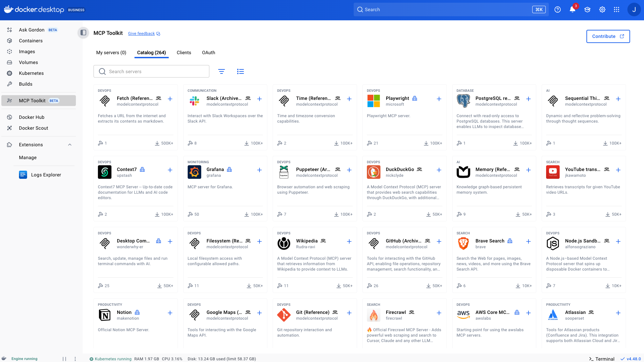This screenshot has height=362, width=644.
Task: Switch catalog to list view
Action: pyautogui.click(x=240, y=71)
